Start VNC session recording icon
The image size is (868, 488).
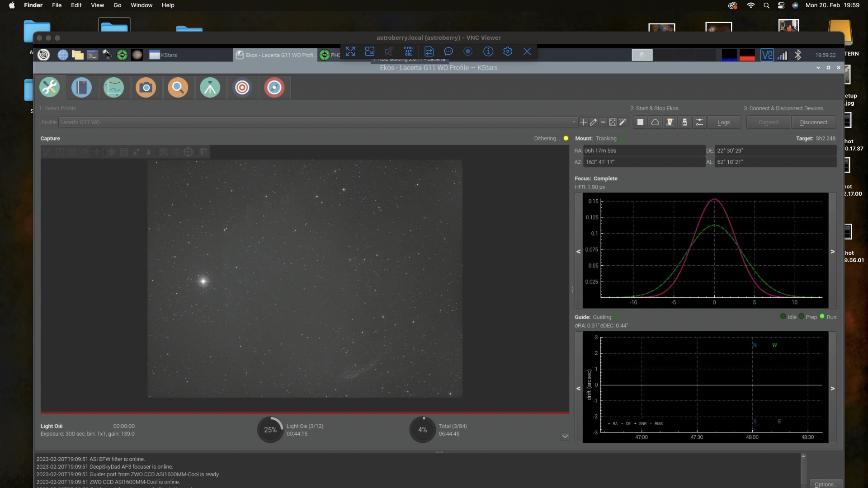pyautogui.click(x=468, y=52)
